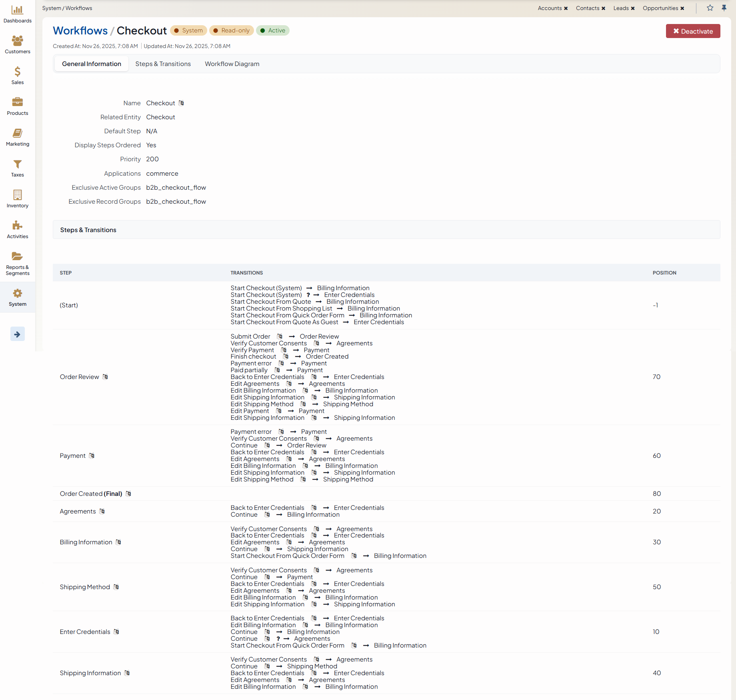Close the pinned Leads shortcut
The height and width of the screenshot is (700, 736).
633,8
